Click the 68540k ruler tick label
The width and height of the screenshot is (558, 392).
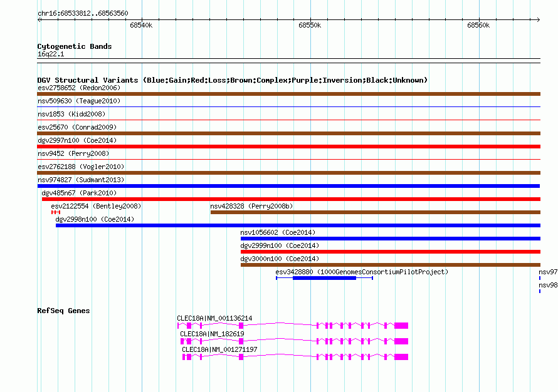(141, 25)
